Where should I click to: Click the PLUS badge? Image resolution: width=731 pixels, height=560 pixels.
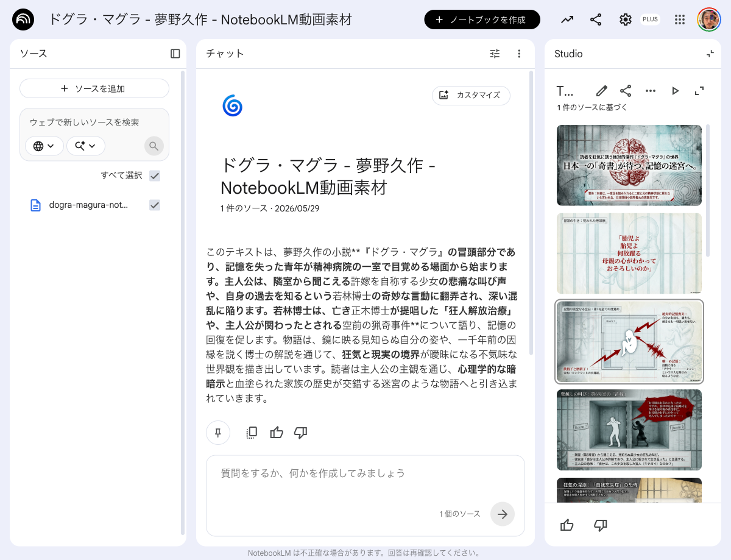tap(650, 19)
